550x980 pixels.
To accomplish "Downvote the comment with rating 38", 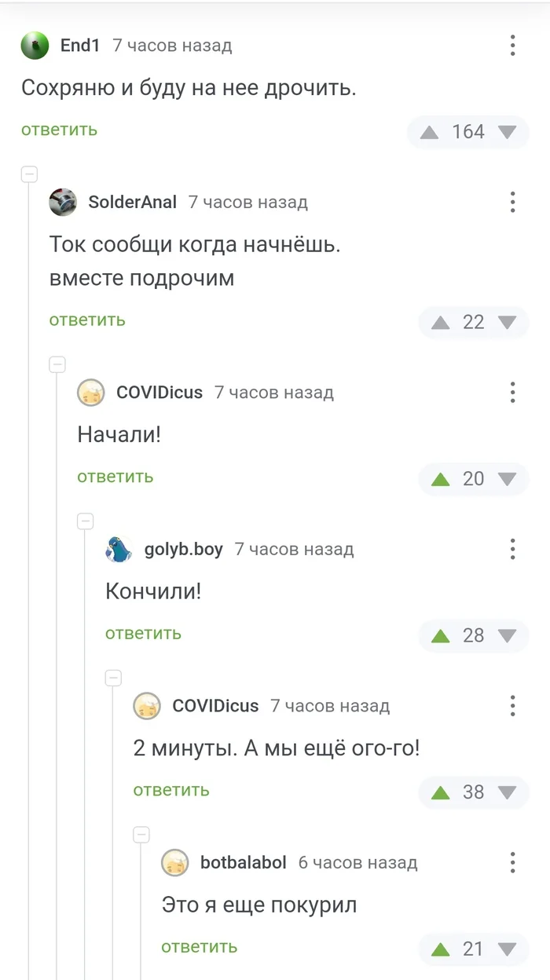I will pos(508,792).
